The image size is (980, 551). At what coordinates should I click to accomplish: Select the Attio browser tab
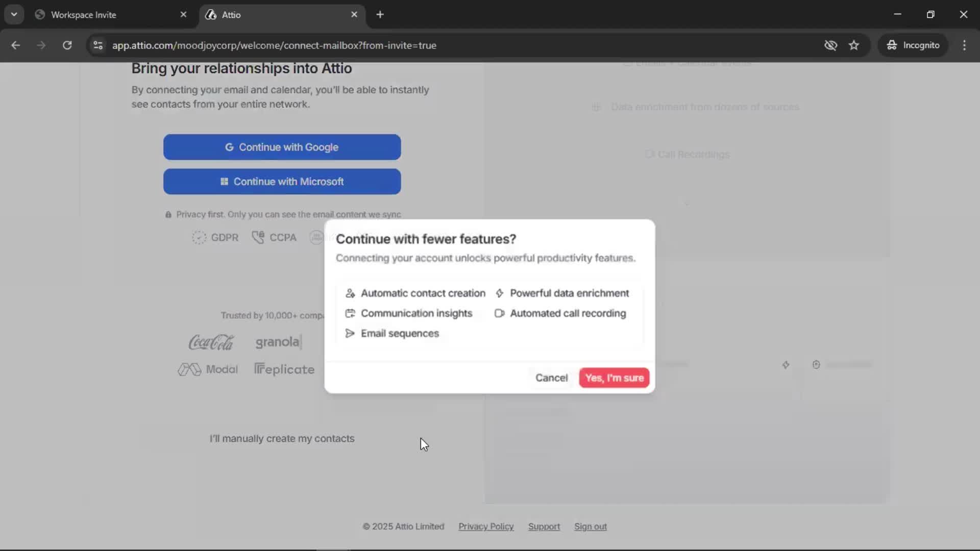[x=230, y=15]
